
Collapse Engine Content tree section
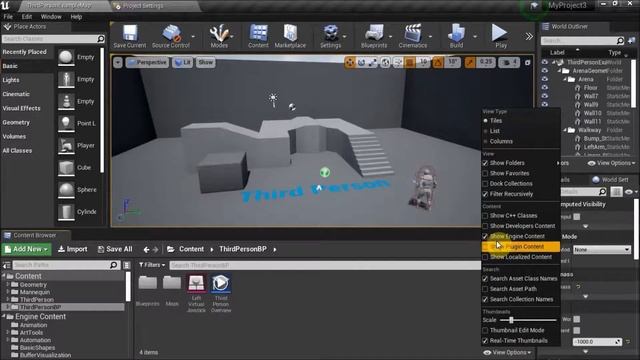4,317
